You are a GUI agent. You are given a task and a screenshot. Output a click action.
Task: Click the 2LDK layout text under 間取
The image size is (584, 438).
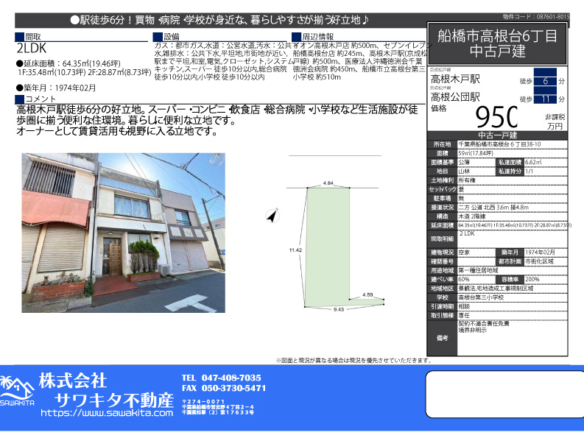[x=32, y=48]
